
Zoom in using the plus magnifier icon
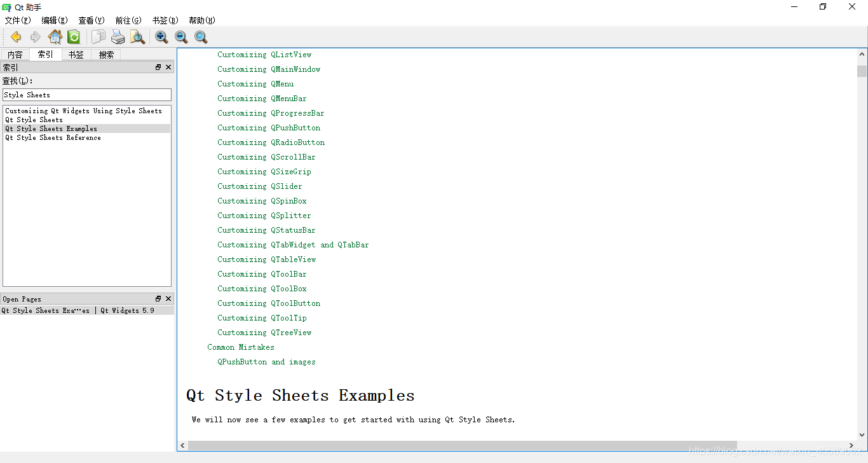161,36
